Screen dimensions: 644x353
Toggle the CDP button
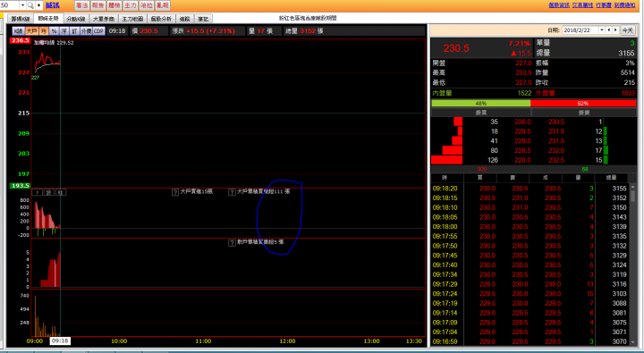tap(98, 30)
